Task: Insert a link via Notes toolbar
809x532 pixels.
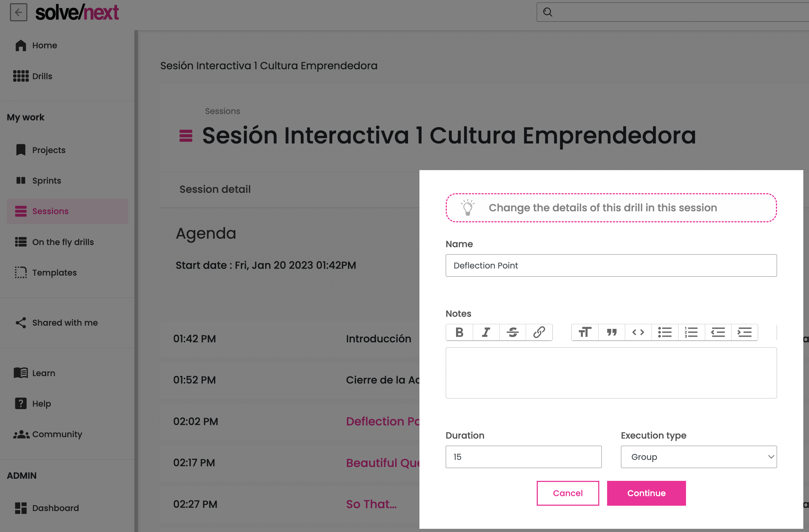Action: [539, 332]
